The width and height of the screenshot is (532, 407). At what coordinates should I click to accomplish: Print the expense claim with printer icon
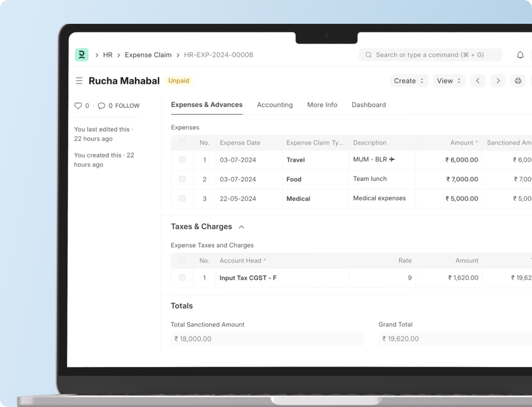pos(518,80)
